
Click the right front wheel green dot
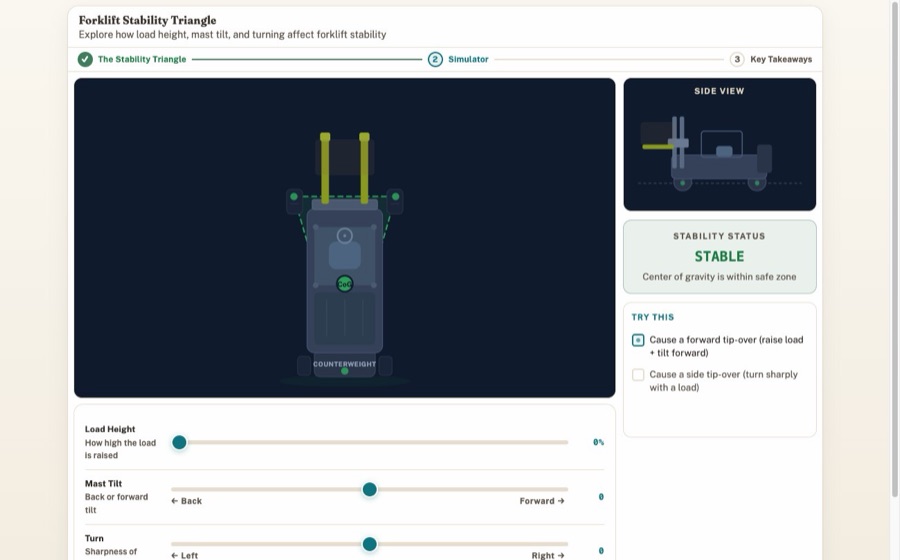(x=395, y=197)
